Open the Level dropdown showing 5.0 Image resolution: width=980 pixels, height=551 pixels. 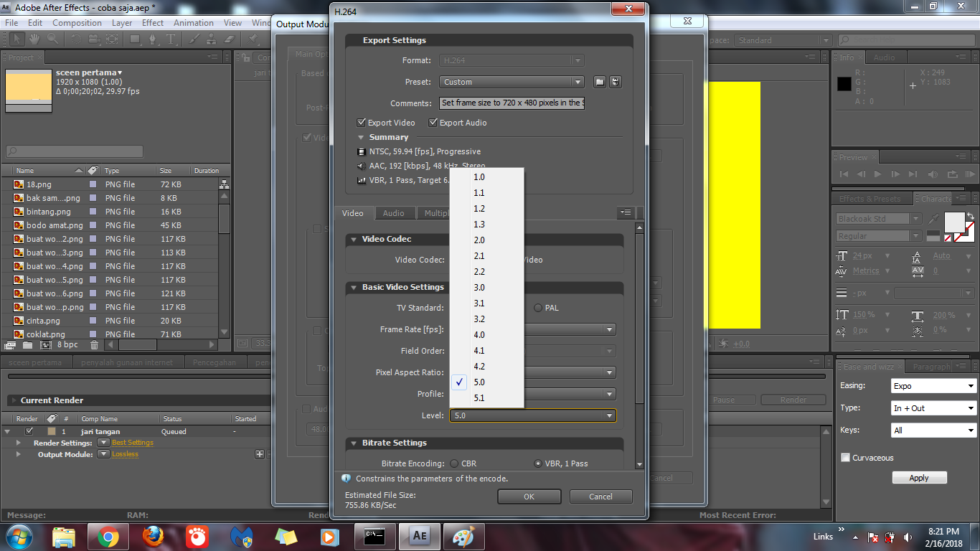[532, 415]
